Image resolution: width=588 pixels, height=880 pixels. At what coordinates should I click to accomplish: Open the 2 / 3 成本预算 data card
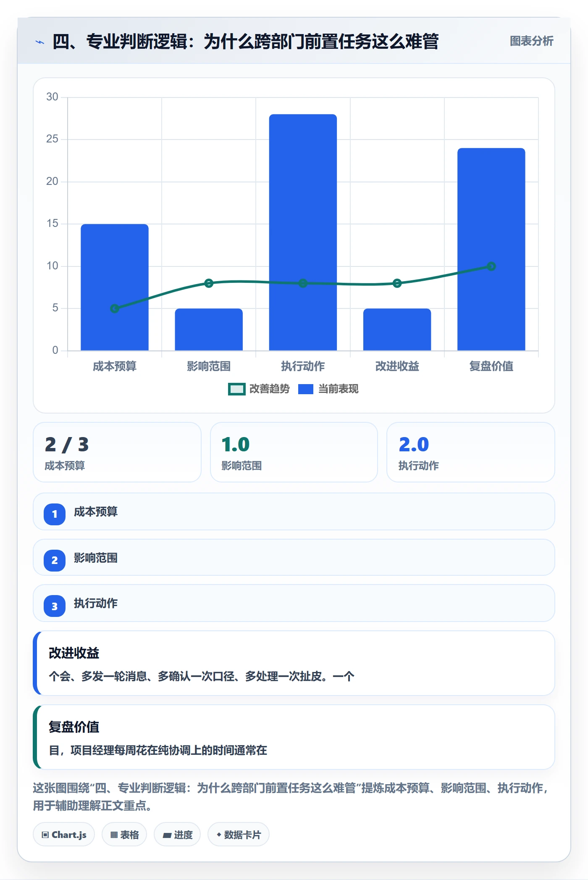click(117, 452)
